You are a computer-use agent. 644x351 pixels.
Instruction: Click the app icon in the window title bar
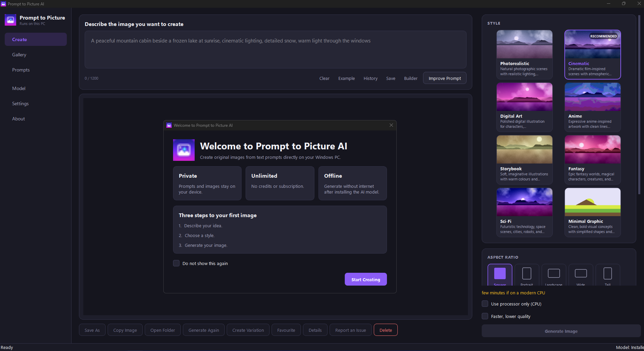[3, 4]
